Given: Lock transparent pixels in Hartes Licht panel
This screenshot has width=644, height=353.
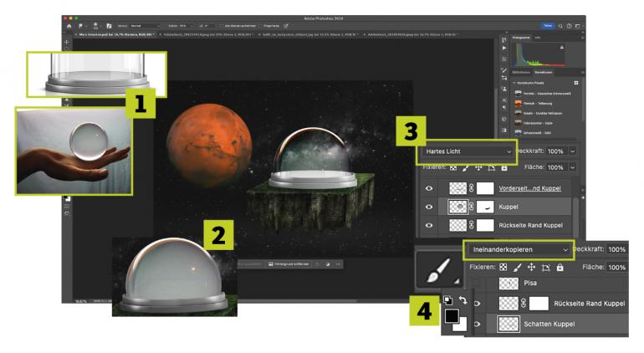Looking at the screenshot, I should (453, 167).
